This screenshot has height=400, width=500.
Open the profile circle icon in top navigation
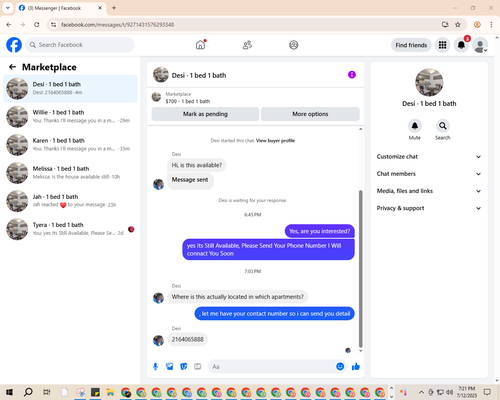(x=294, y=45)
